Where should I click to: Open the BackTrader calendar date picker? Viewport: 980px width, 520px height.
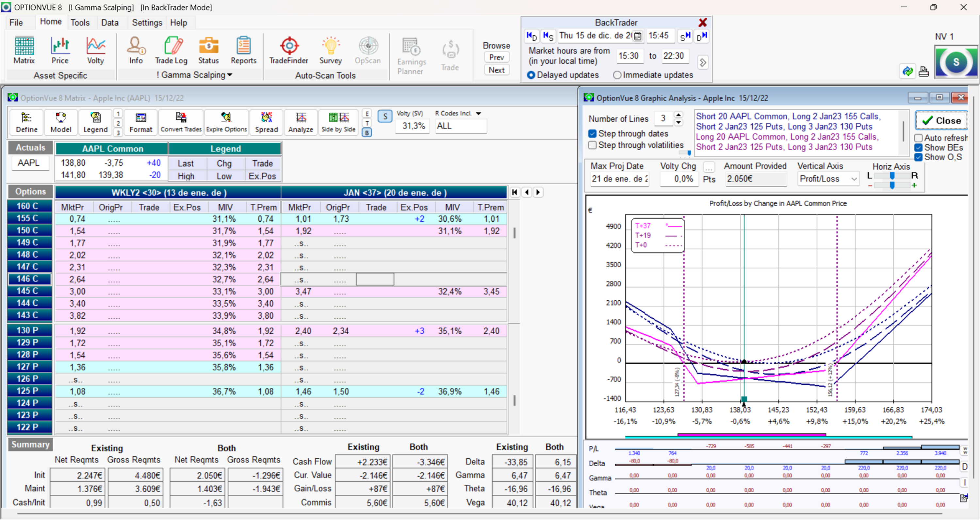point(638,36)
